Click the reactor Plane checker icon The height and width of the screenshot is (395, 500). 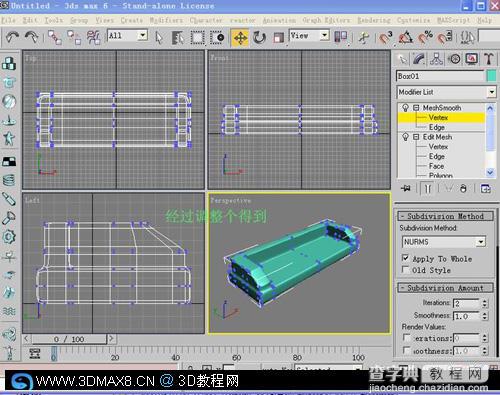tap(9, 162)
